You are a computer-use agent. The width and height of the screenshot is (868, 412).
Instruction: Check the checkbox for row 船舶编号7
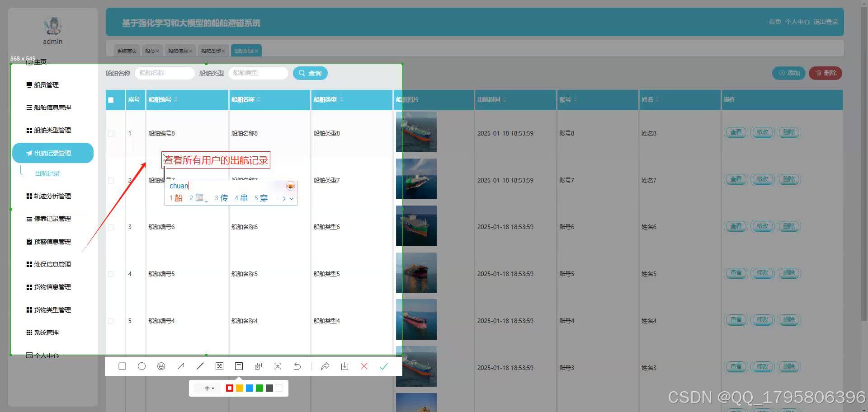111,180
